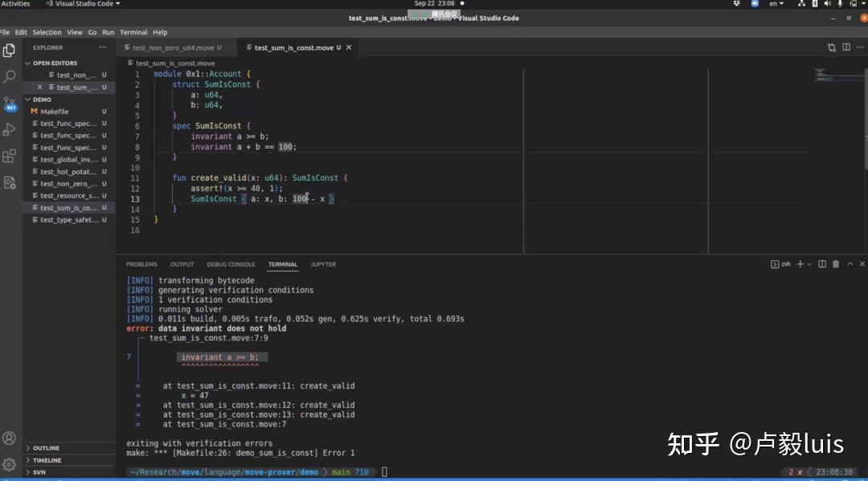868x481 pixels.
Task: Close the bottom panel
Action: click(x=862, y=264)
